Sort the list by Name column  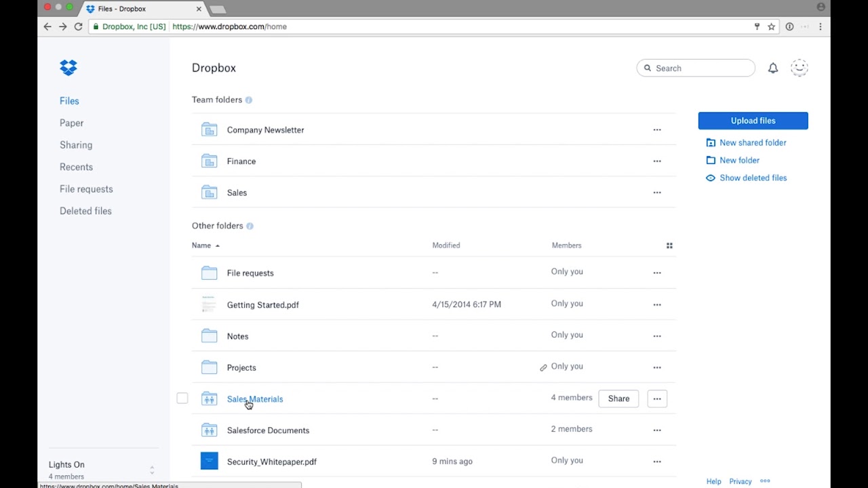click(x=201, y=245)
